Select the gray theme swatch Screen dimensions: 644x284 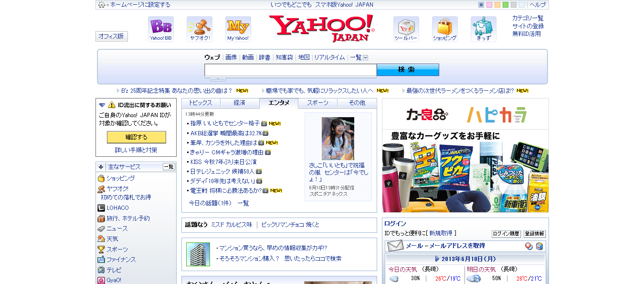point(514,5)
